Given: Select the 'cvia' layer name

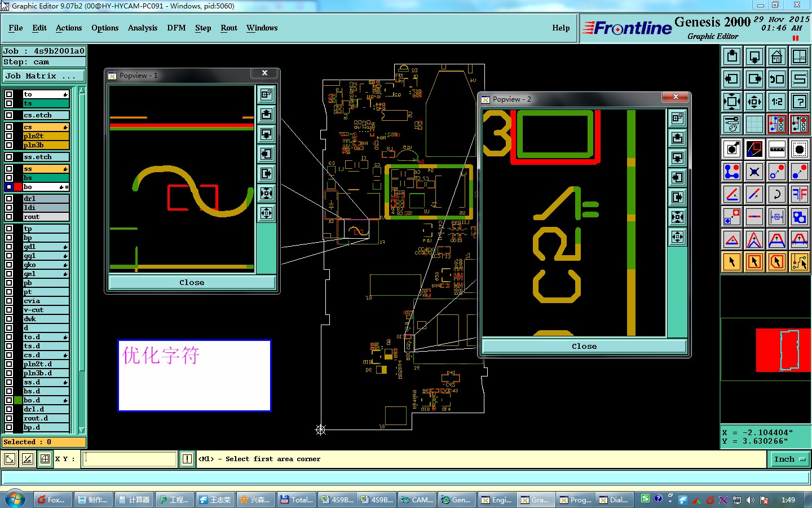Looking at the screenshot, I should click(46, 301).
